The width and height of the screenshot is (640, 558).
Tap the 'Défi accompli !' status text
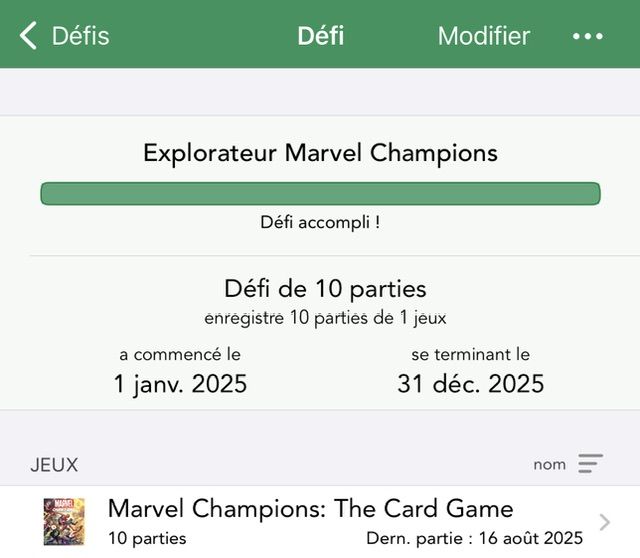(x=320, y=222)
